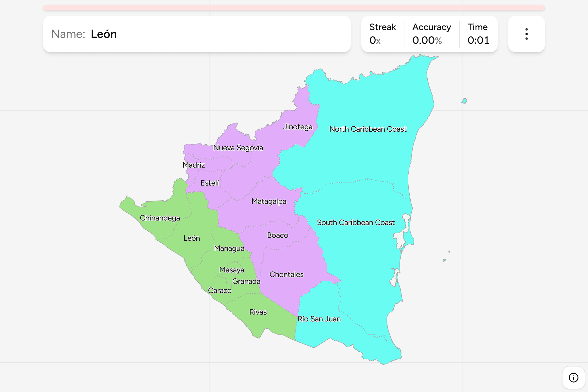Choose the Masaya department
This screenshot has width=588, height=392.
point(232,270)
